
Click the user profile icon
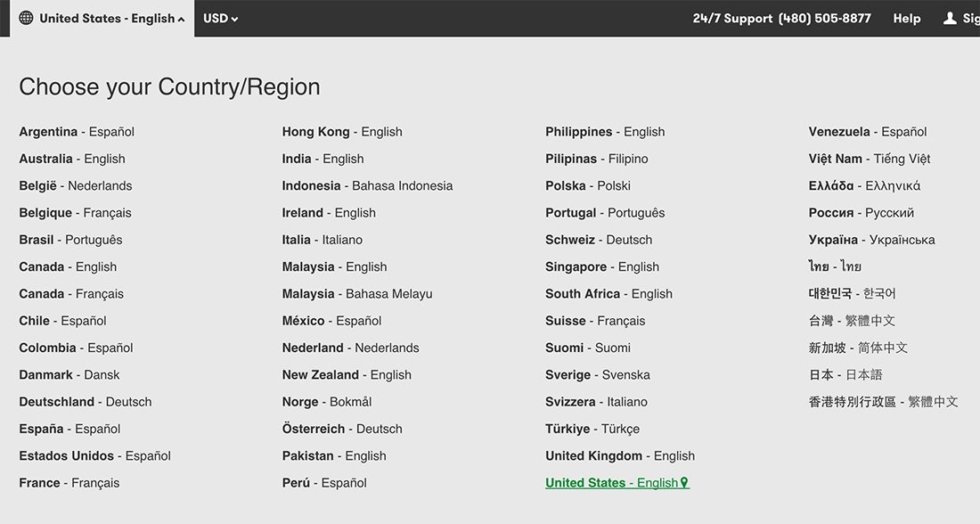coord(950,18)
